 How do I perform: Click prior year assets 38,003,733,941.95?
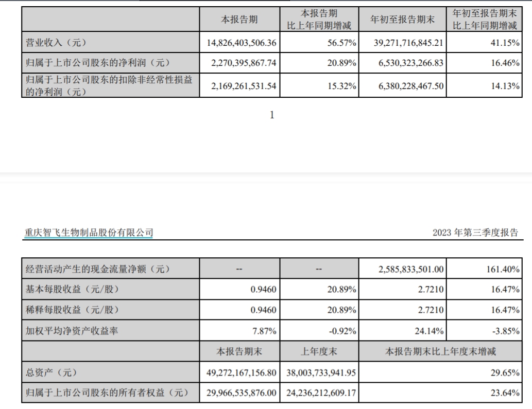(321, 373)
